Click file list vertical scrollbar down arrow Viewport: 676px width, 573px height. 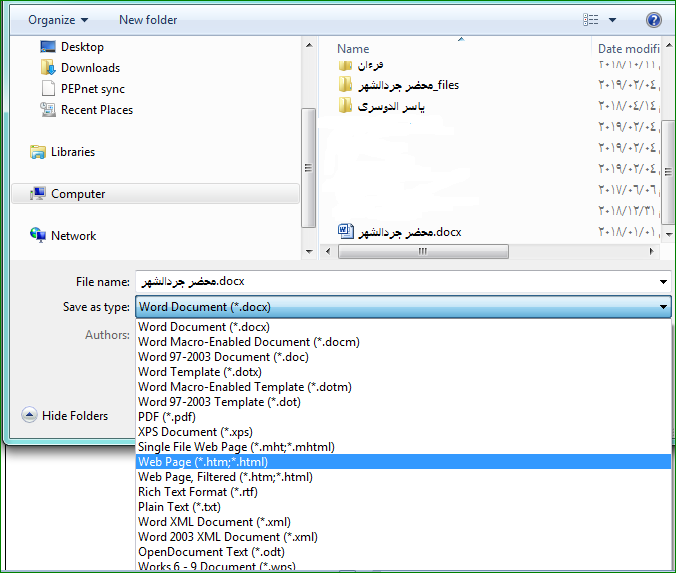(x=669, y=235)
